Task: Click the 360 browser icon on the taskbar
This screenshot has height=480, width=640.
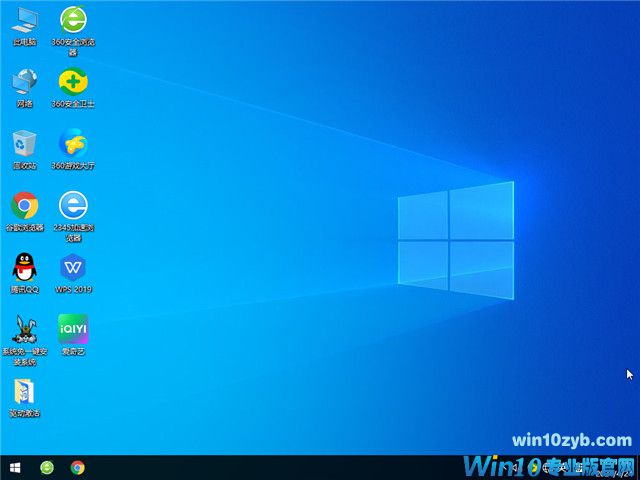Action: 47,467
